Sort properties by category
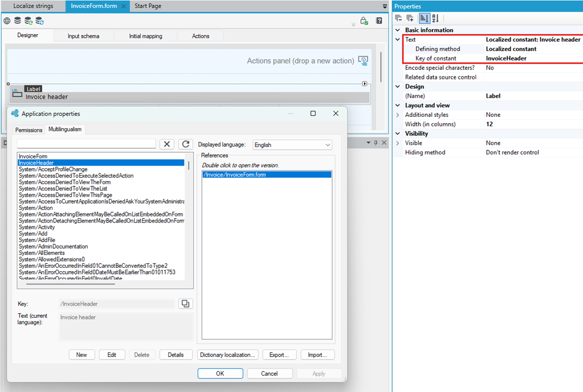This screenshot has width=583, height=392. (x=424, y=18)
